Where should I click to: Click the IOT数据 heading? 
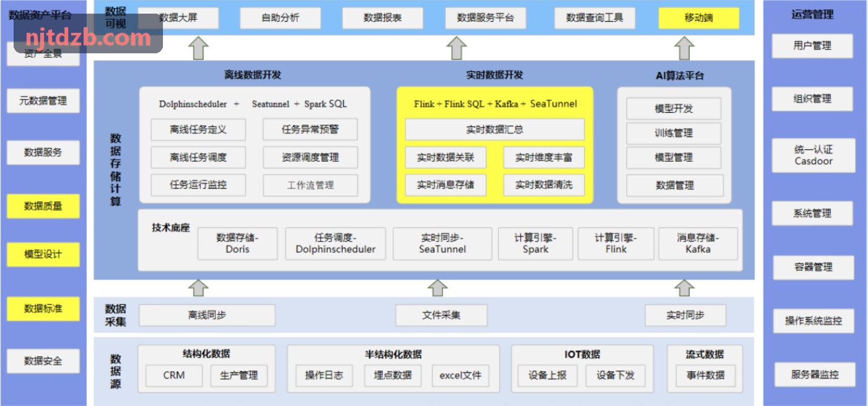coord(582,355)
